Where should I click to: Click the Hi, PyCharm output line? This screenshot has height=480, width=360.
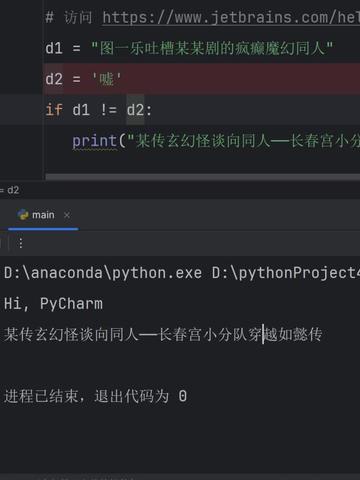click(x=53, y=304)
